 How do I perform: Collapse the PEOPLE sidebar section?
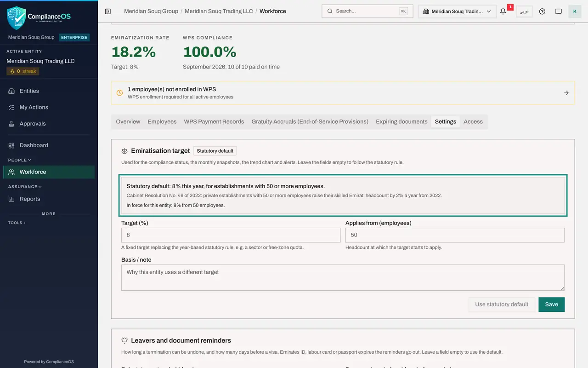click(19, 160)
